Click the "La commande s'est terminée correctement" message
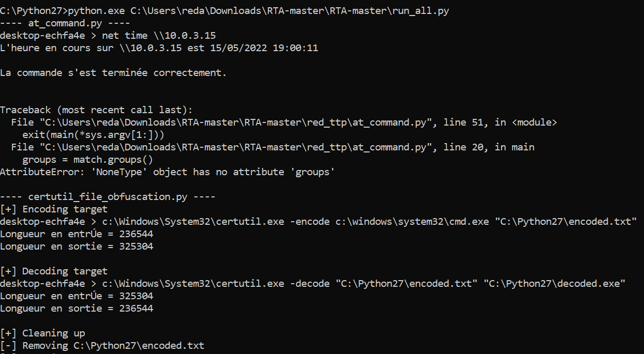The image size is (644, 354). click(113, 73)
